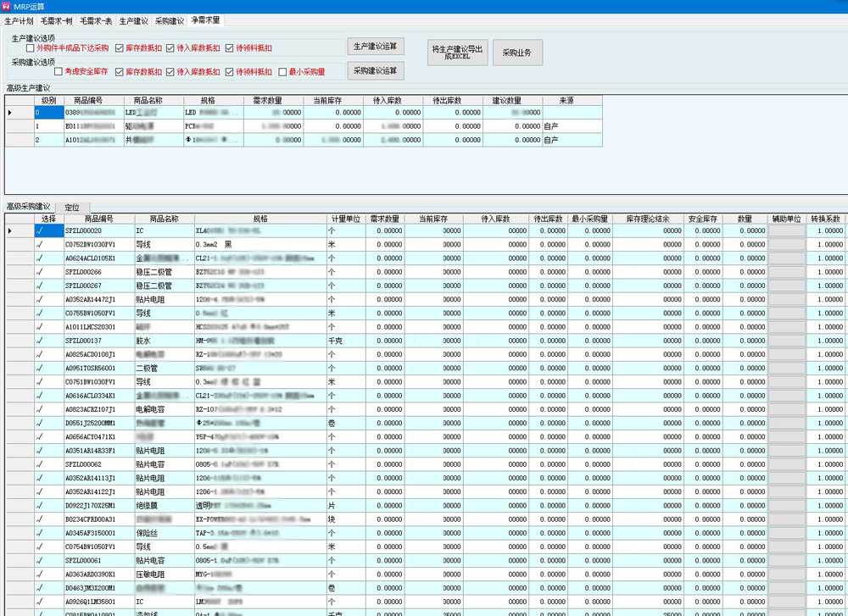Click row selector arrow beside SPZL000020
The width and height of the screenshot is (848, 616).
pyautogui.click(x=10, y=230)
